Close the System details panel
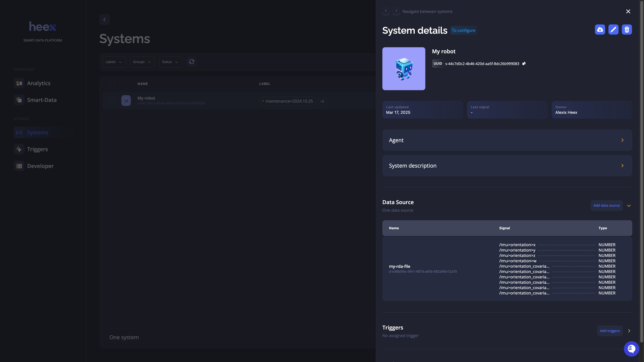The width and height of the screenshot is (644, 362). coord(628,12)
